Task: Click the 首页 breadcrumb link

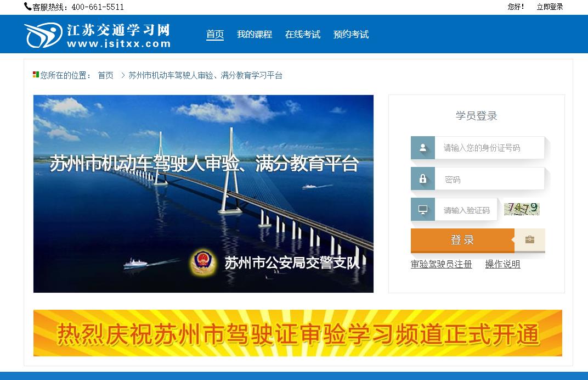Action: pos(105,75)
